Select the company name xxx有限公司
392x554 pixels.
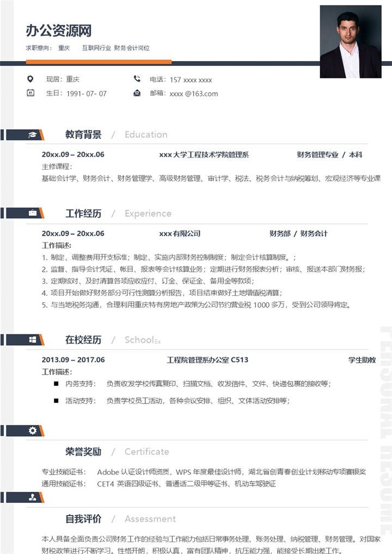pos(180,234)
